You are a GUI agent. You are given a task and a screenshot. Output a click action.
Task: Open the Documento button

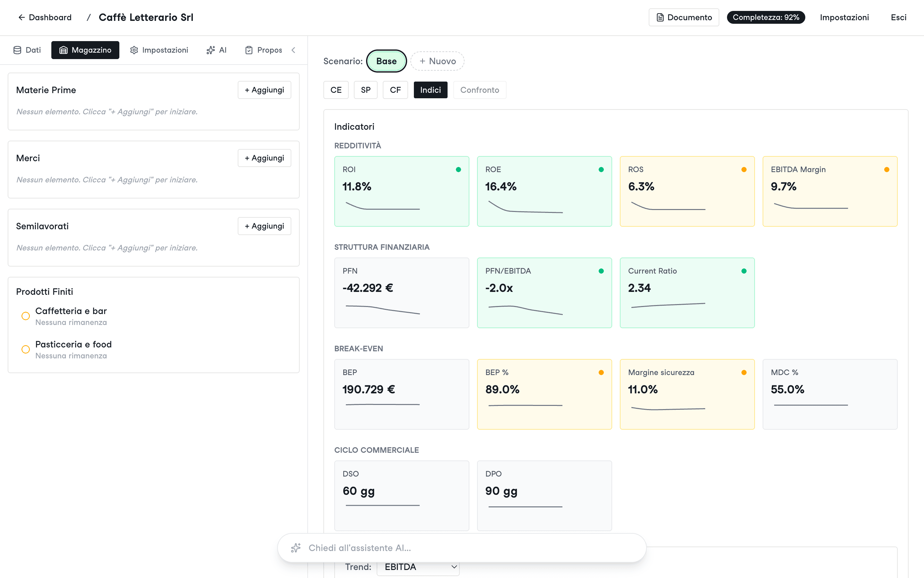point(684,17)
